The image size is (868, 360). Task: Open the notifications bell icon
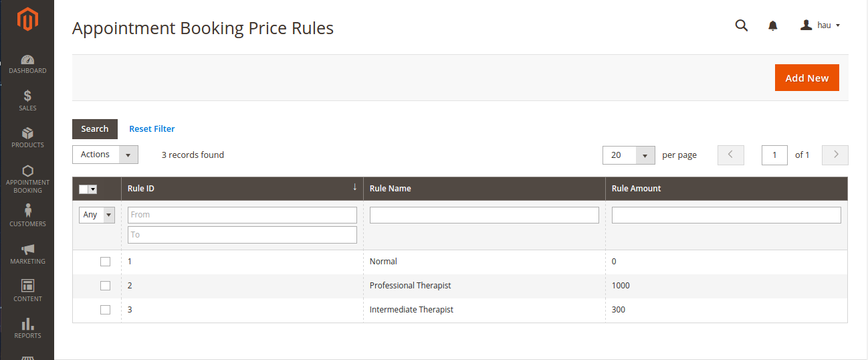tap(773, 25)
